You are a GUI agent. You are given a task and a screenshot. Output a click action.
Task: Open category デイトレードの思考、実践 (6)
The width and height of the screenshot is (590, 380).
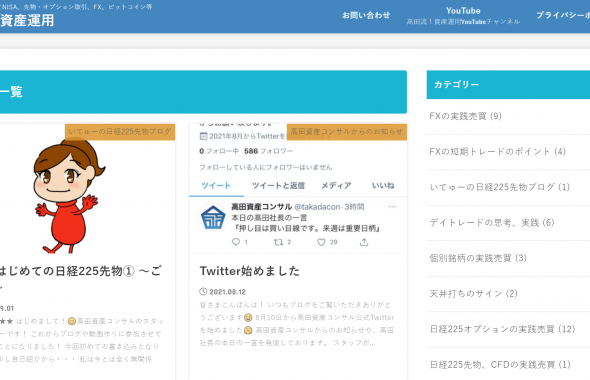[x=492, y=222]
